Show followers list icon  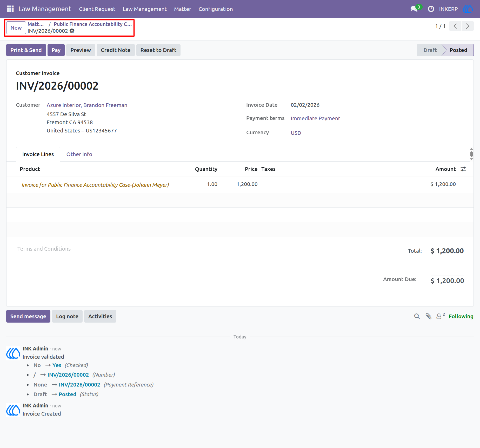441,316
